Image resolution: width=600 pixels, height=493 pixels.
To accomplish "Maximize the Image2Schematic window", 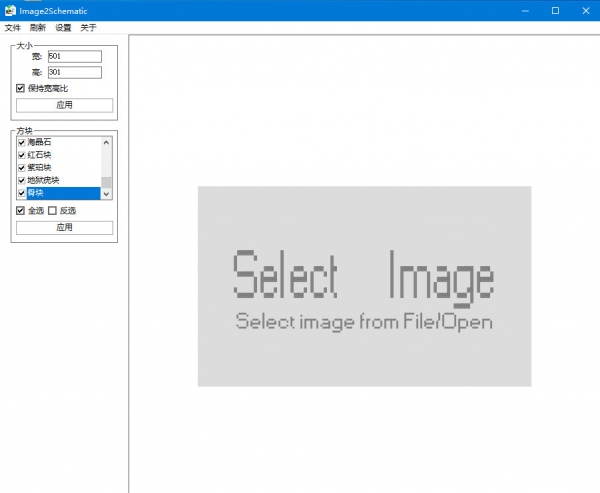I will coord(555,11).
